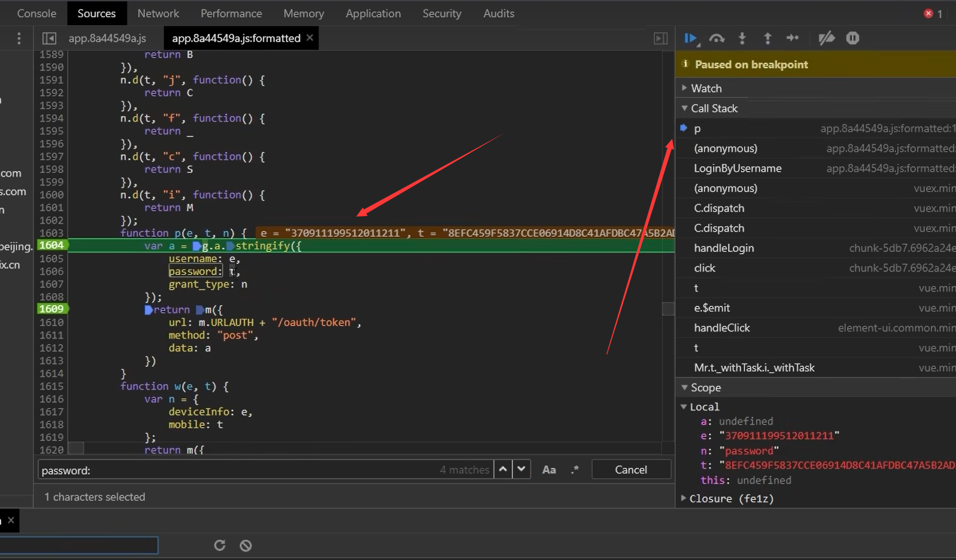This screenshot has width=956, height=560.
Task: Select the handleClick call stack frame
Action: tap(815, 328)
